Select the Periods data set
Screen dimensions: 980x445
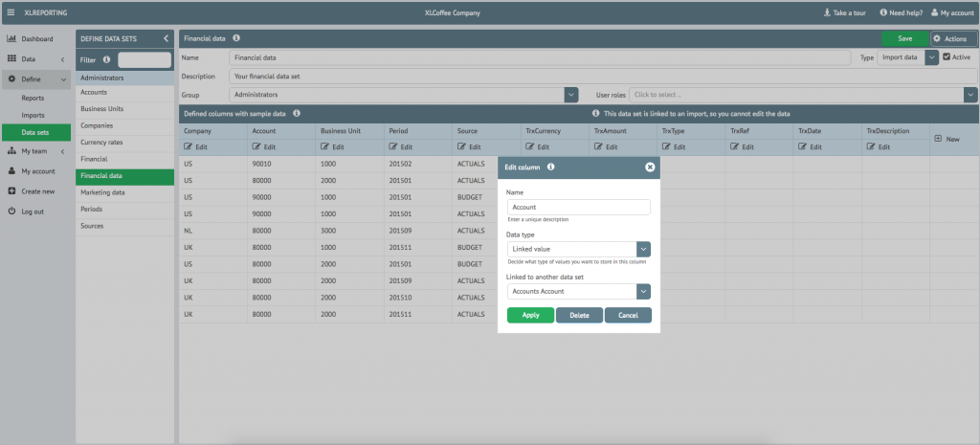[x=125, y=210]
